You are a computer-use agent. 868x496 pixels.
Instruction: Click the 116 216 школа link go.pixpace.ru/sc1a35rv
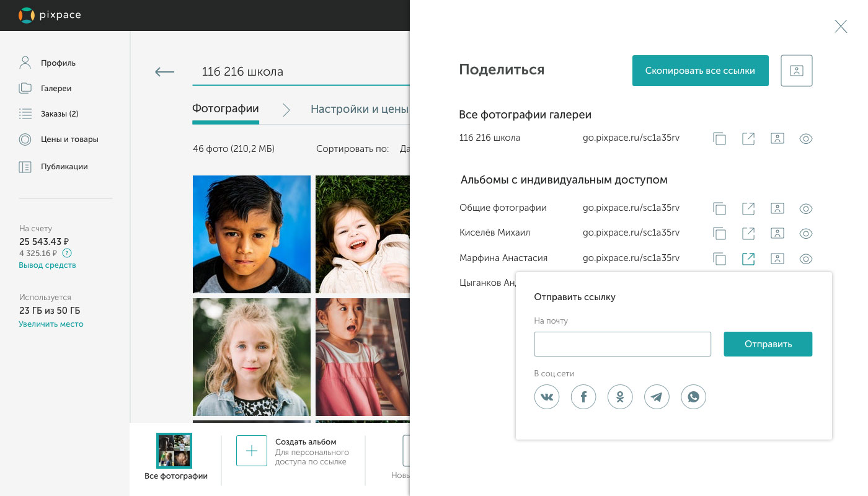point(631,138)
